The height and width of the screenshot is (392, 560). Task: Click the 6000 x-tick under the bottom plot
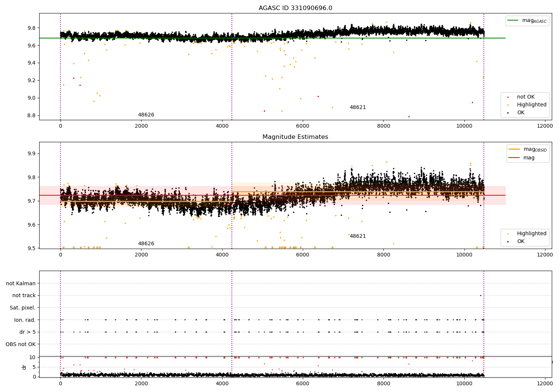303,384
